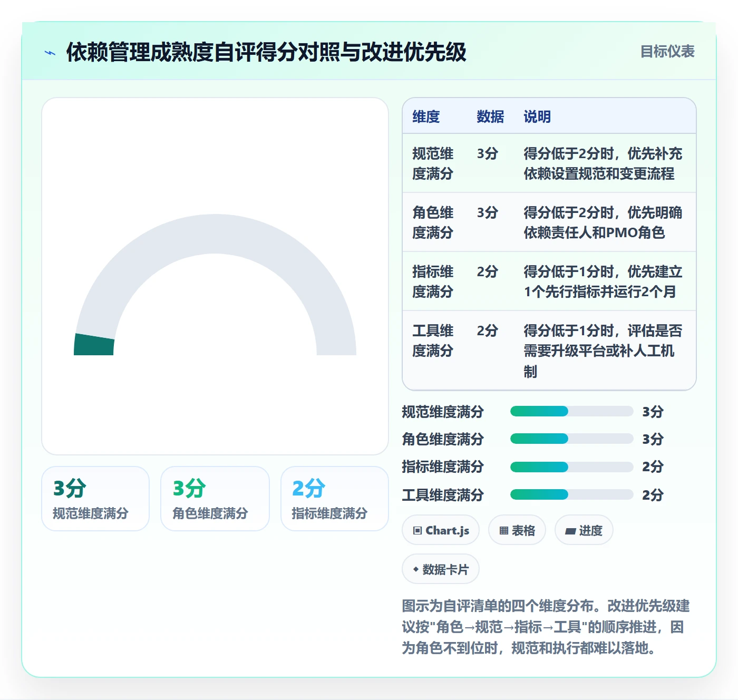Click the Chart.js chip
Image resolution: width=738 pixels, height=700 pixels.
click(x=441, y=530)
